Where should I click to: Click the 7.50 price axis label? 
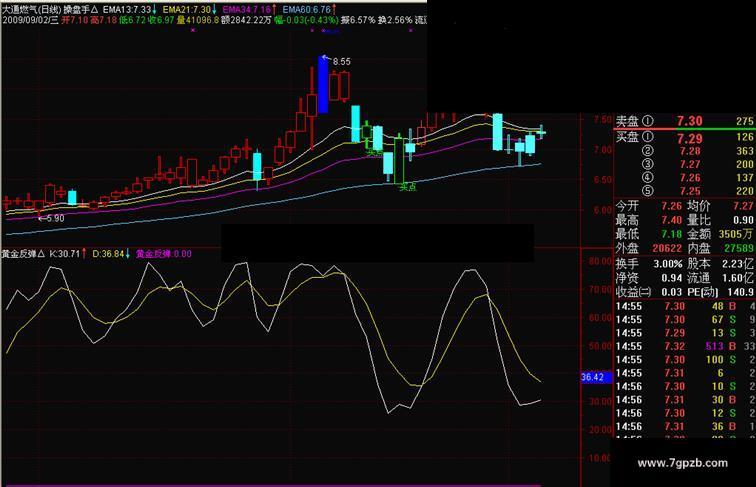[603, 120]
